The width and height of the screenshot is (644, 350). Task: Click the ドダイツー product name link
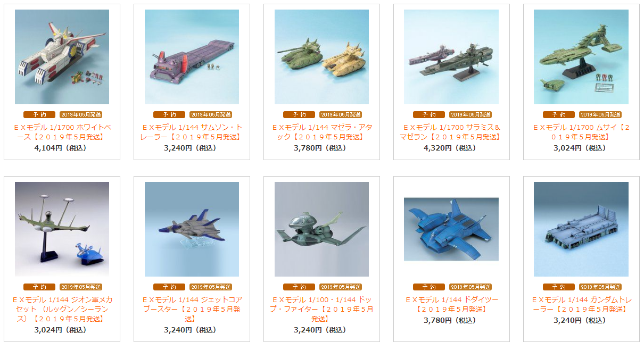click(451, 304)
